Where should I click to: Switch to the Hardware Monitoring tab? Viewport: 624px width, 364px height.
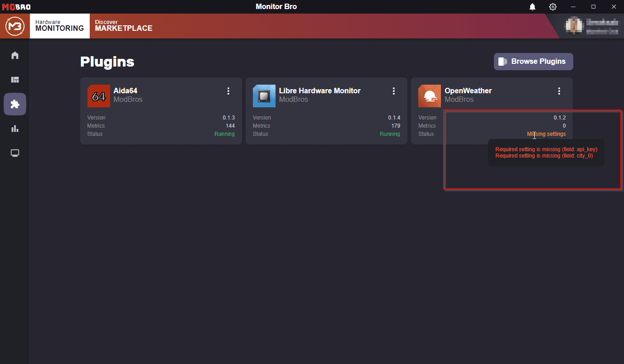pos(59,26)
